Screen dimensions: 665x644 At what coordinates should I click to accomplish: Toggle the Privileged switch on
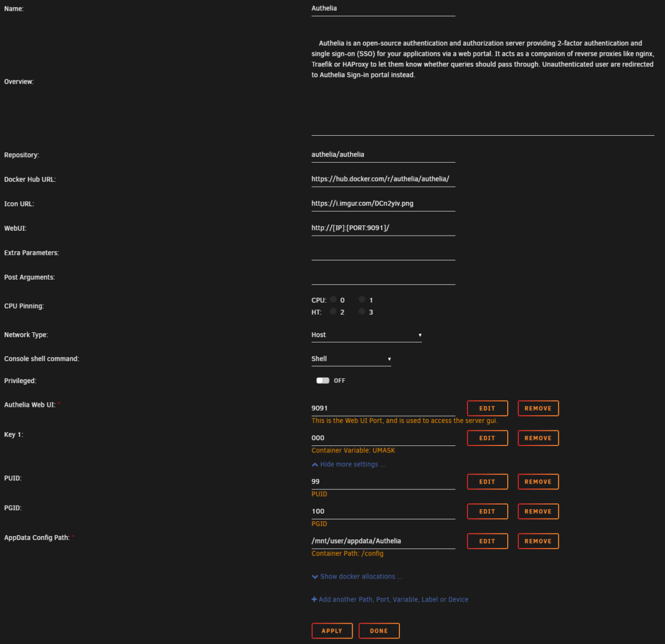[x=323, y=380]
